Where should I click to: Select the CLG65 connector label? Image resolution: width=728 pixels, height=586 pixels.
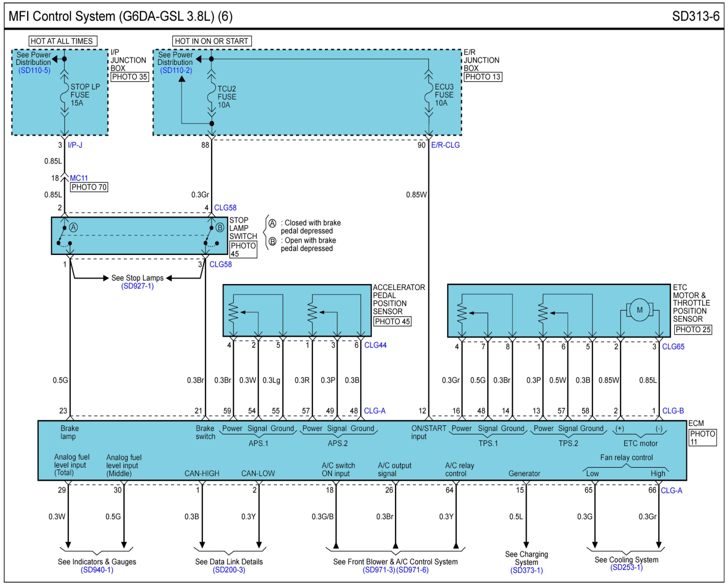pyautogui.click(x=673, y=347)
